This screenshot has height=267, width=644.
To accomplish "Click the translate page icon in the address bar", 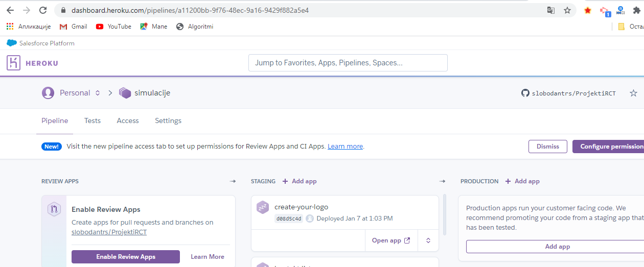I will pyautogui.click(x=551, y=10).
